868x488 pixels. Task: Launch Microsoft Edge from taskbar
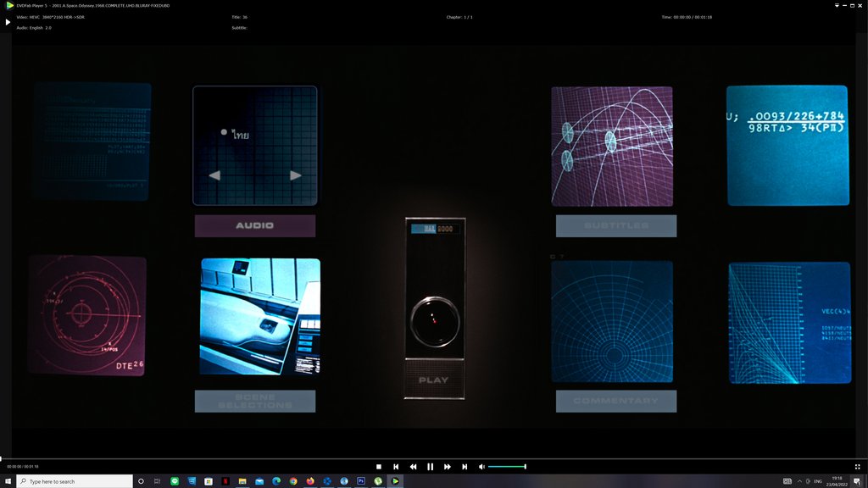[x=276, y=481]
